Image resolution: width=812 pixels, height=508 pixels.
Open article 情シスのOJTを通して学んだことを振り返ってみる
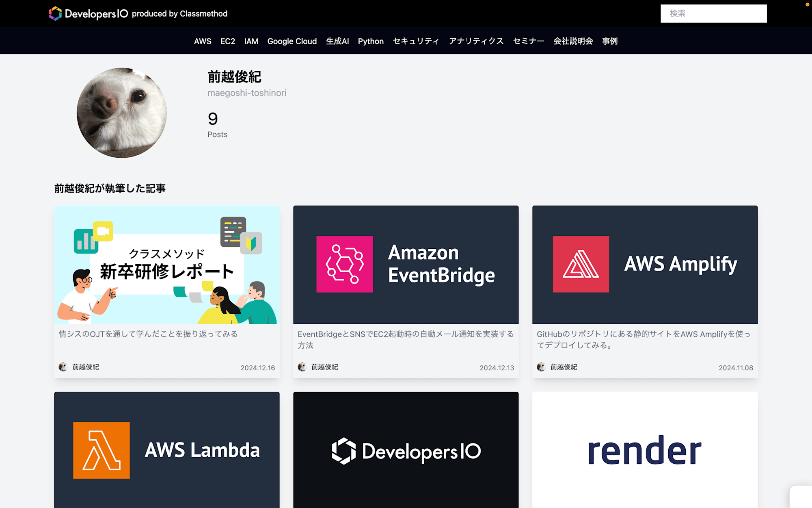148,334
